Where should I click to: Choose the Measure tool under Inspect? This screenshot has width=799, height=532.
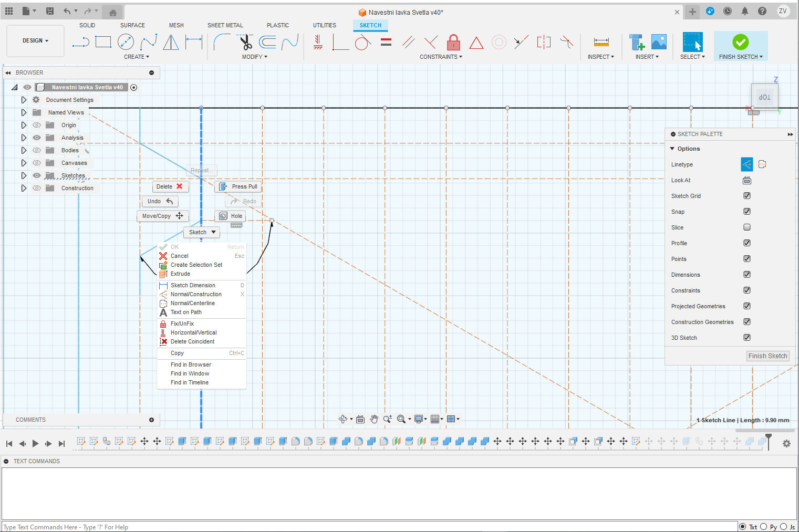[x=601, y=42]
